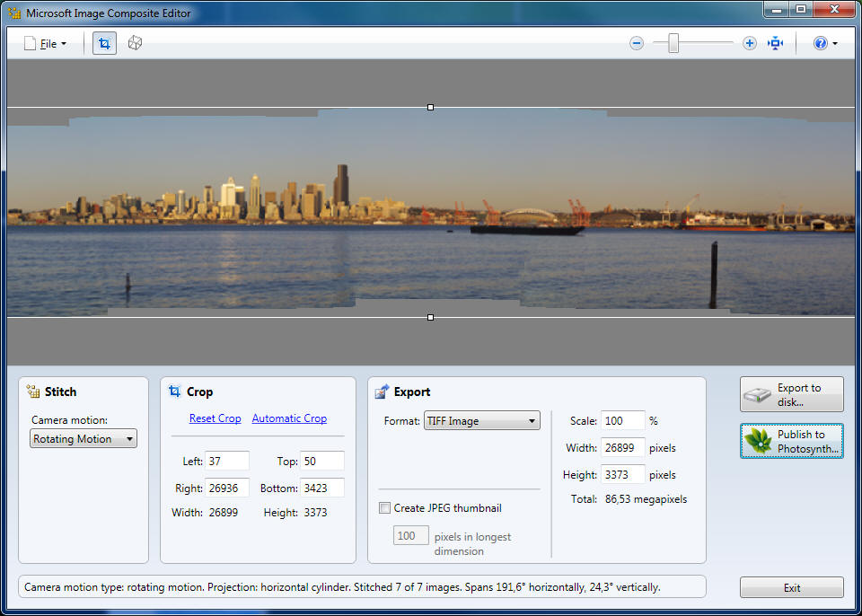Click the zoom out minus icon
Viewport: 862px width, 616px height.
637,43
